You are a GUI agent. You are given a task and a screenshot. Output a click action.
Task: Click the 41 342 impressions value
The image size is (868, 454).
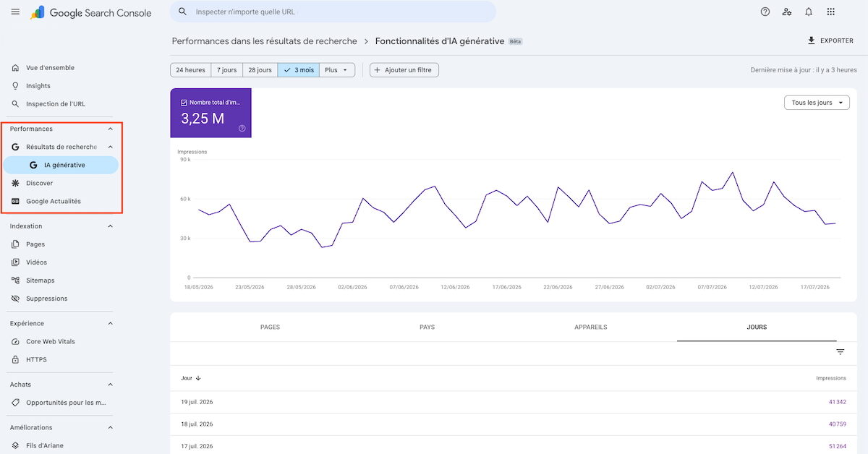(838, 402)
